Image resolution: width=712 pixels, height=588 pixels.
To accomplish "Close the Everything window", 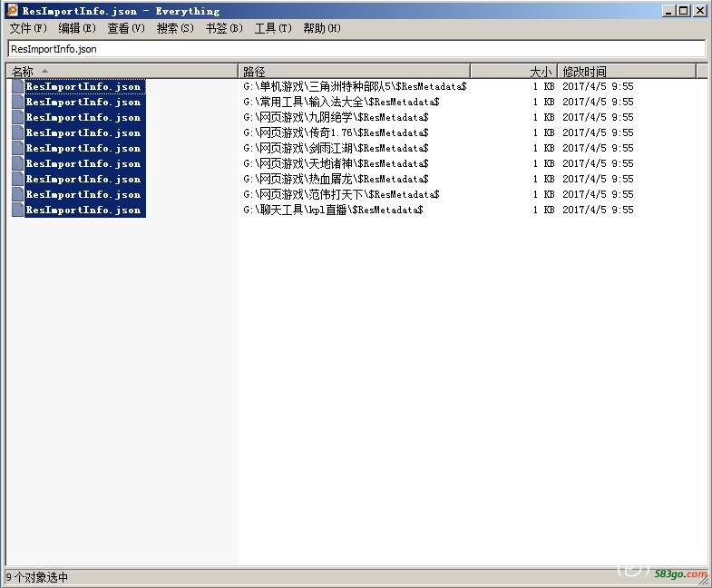I will (x=699, y=11).
